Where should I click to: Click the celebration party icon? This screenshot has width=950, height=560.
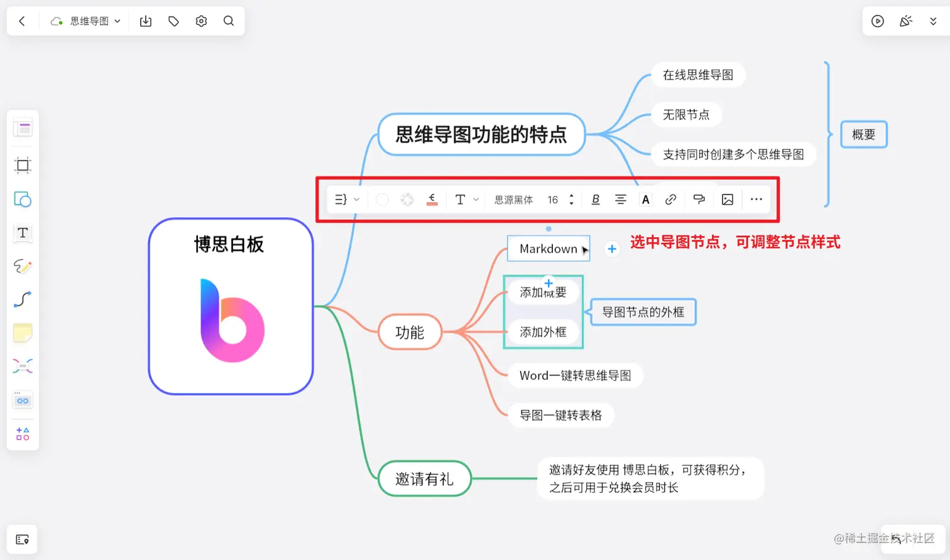coord(905,21)
